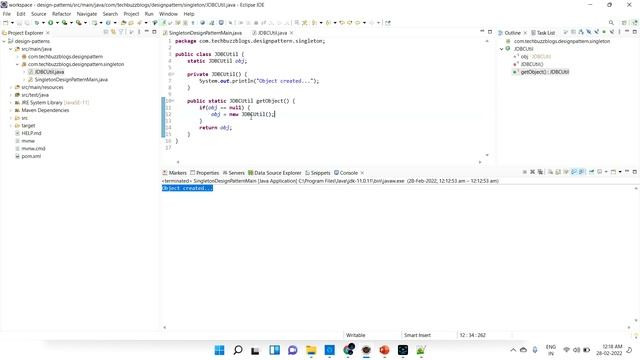The height and width of the screenshot is (360, 640).
Task: Open File Explorer from taskbar
Action: (311, 350)
